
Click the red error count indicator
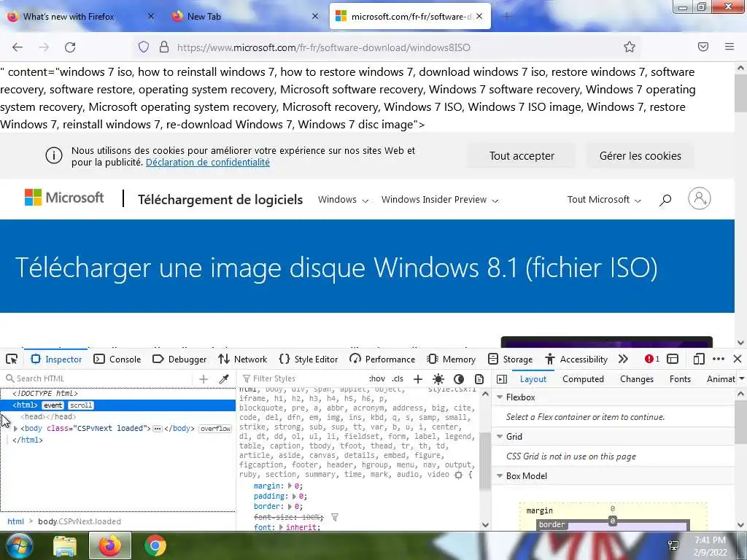click(x=651, y=359)
